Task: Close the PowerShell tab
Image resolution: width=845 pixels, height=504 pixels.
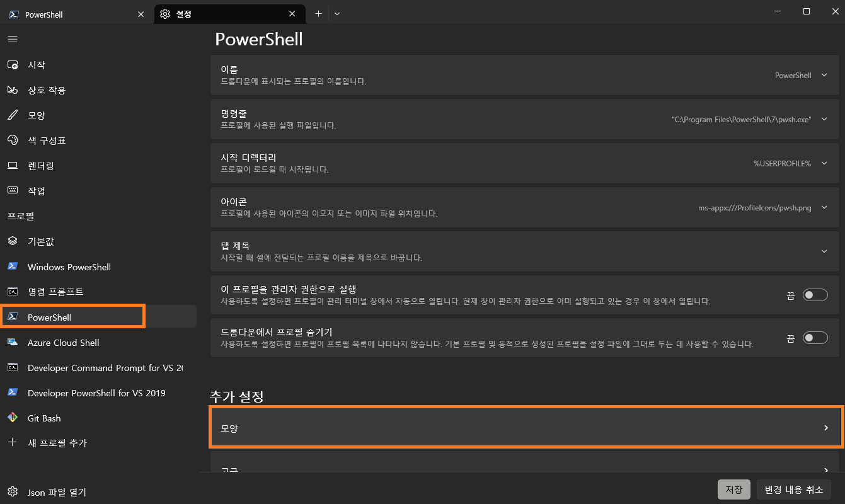Action: [141, 14]
